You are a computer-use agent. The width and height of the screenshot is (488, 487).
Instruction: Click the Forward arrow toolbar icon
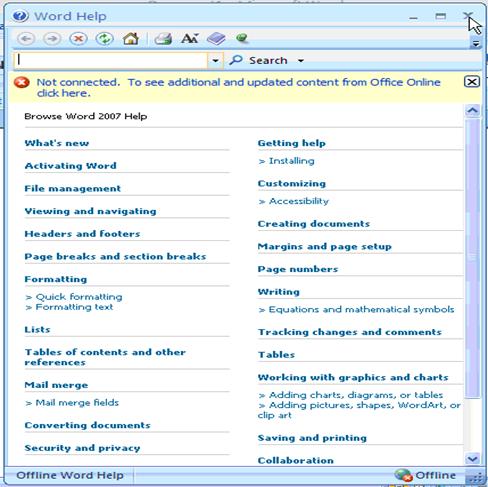(x=52, y=39)
